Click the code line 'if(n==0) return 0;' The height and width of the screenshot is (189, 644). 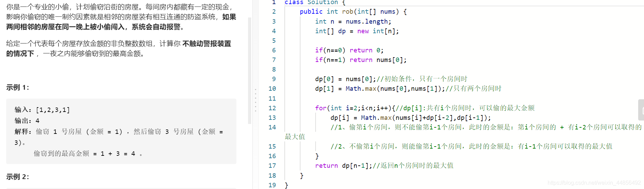tap(349, 50)
